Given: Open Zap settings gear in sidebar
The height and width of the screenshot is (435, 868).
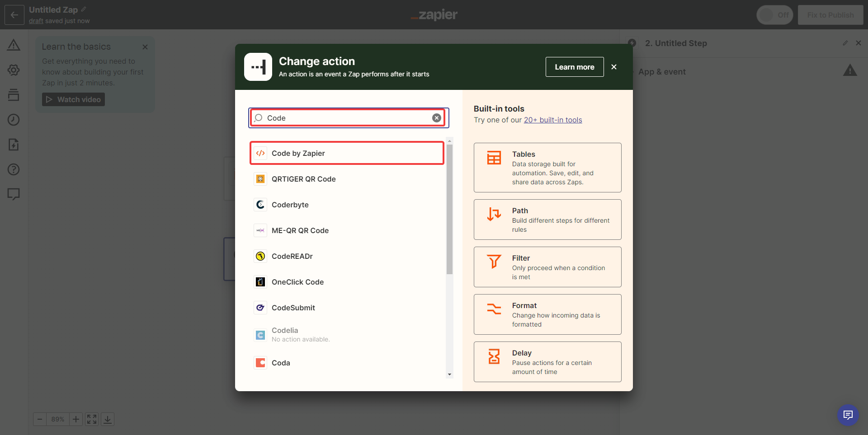Looking at the screenshot, I should [x=14, y=70].
